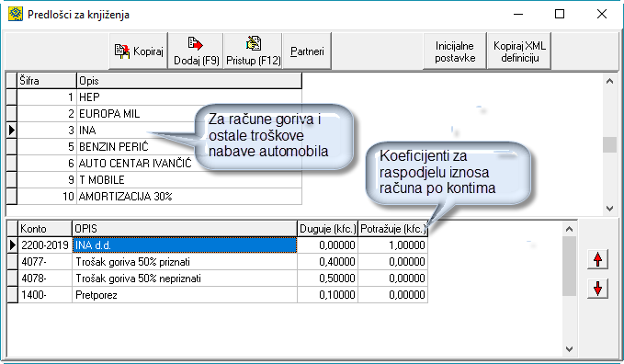Select the T MOBILE row
The height and width of the screenshot is (364, 624).
point(159,180)
